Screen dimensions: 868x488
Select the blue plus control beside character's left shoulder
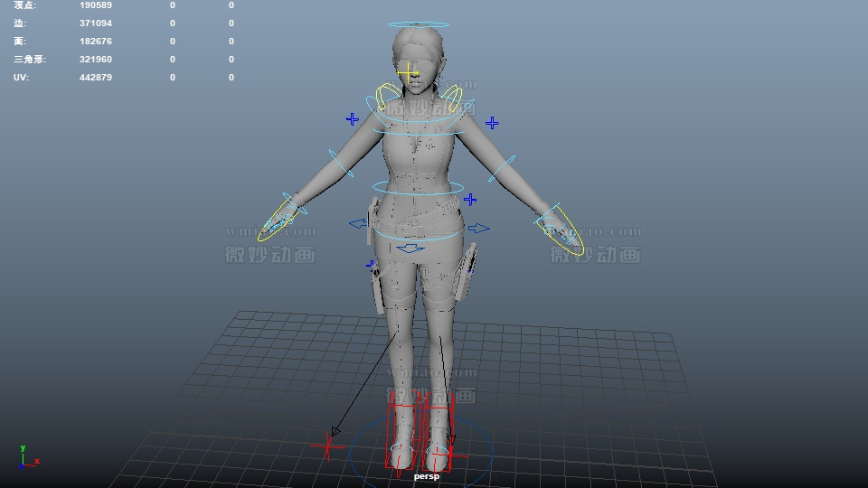[x=492, y=122]
